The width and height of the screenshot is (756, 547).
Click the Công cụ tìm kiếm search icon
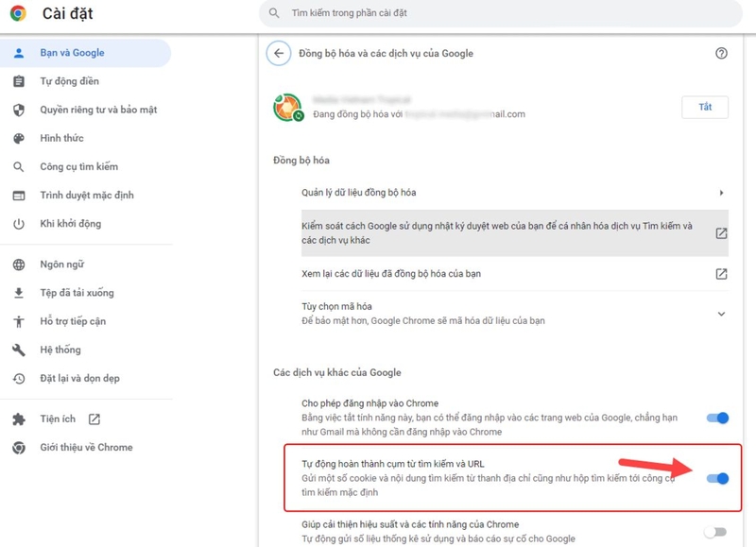[x=17, y=166]
